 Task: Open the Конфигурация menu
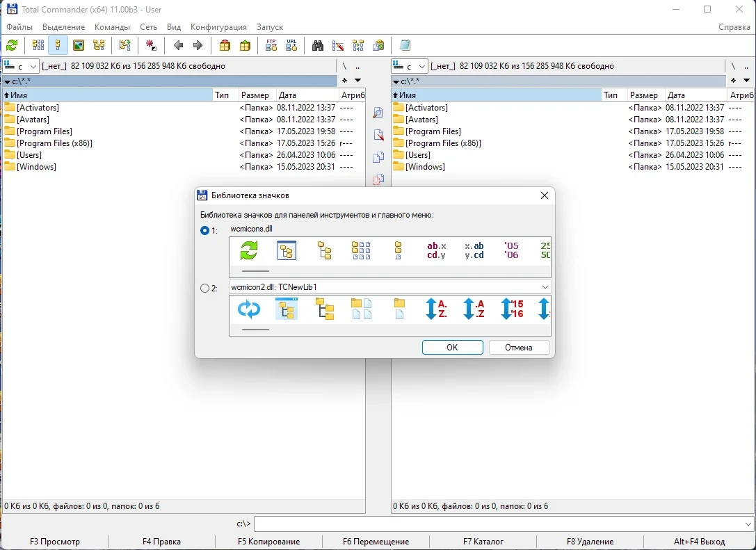point(218,27)
